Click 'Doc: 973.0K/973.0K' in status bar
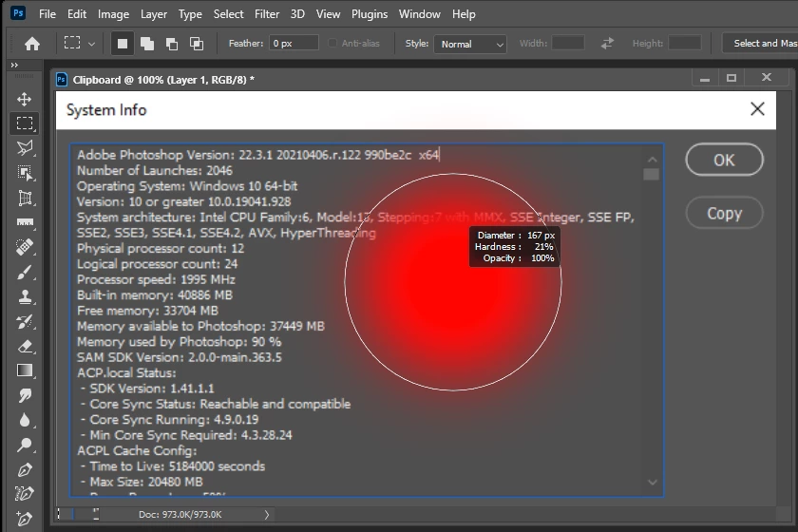This screenshot has height=532, width=798. tap(180, 515)
